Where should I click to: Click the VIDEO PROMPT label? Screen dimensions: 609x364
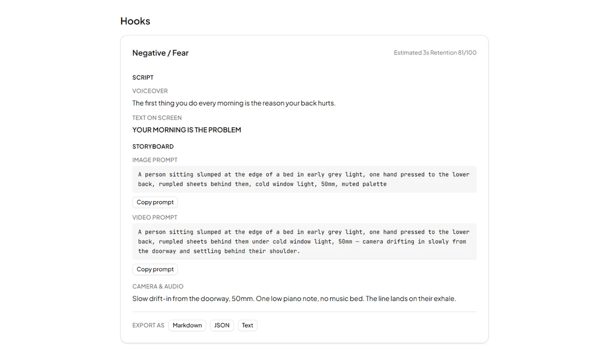pyautogui.click(x=155, y=217)
